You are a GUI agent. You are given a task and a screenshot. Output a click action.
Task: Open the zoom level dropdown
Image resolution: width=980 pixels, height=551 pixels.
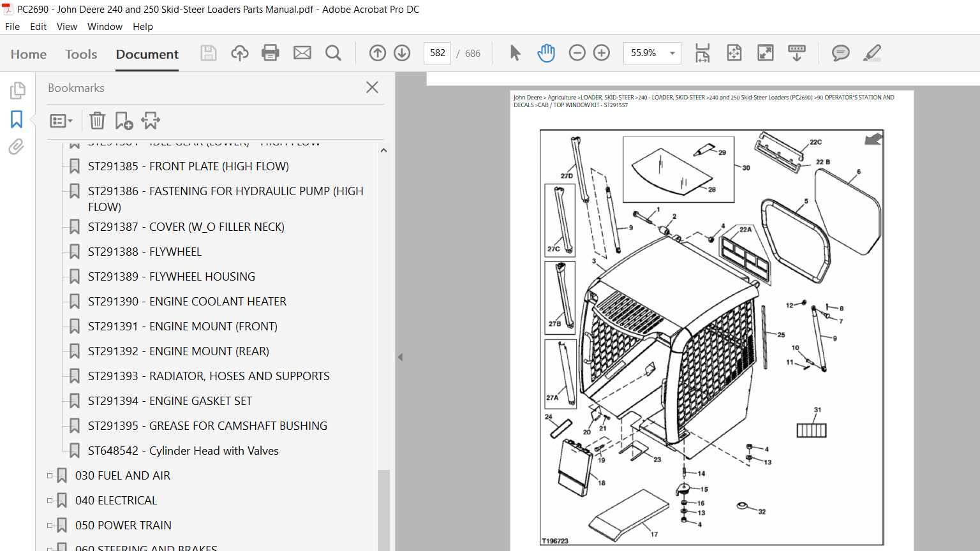tap(672, 54)
